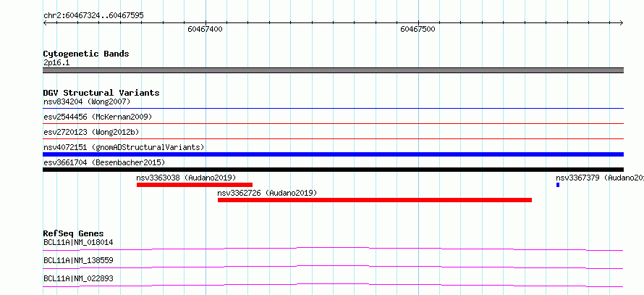This screenshot has width=644, height=295.
Task: Click the red esv2544456 variant line
Action: tap(333, 123)
